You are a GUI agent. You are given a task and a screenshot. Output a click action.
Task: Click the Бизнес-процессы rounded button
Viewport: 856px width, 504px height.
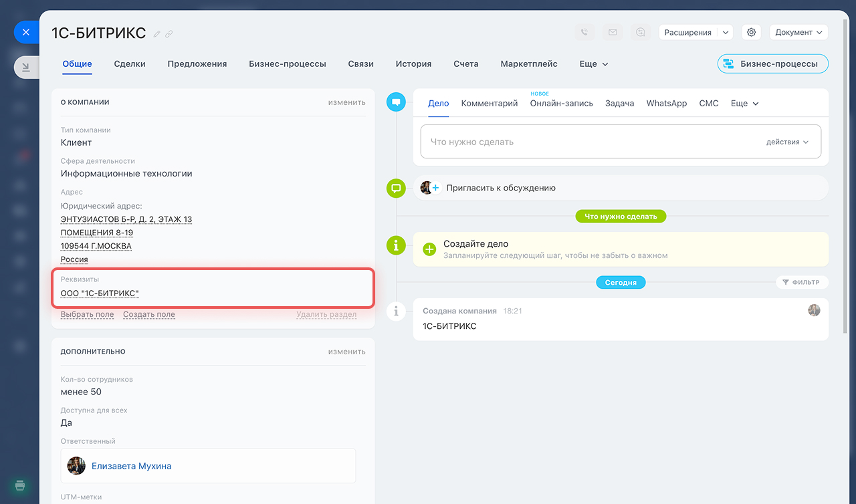tap(773, 64)
